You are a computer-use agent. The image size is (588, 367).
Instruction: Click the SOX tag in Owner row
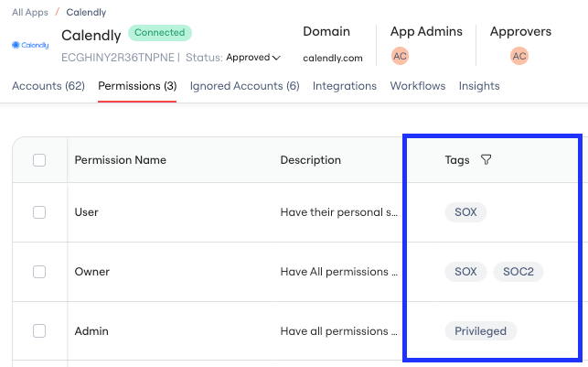click(x=465, y=272)
